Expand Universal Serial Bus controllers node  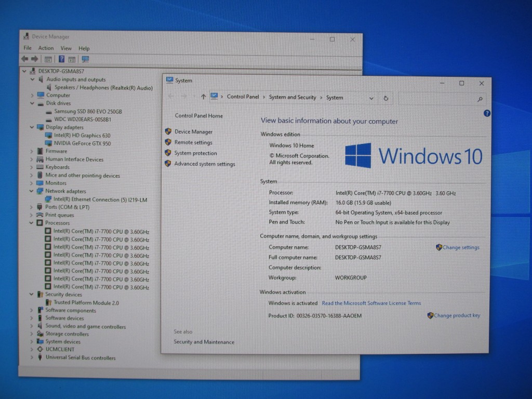click(x=32, y=357)
